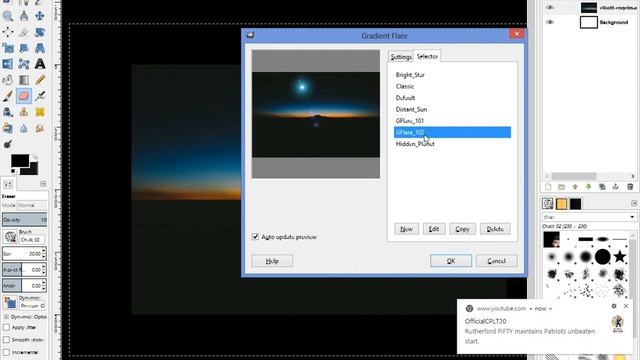Select the Blur/Sharpen tool
The height and width of the screenshot is (360, 640).
point(24,128)
